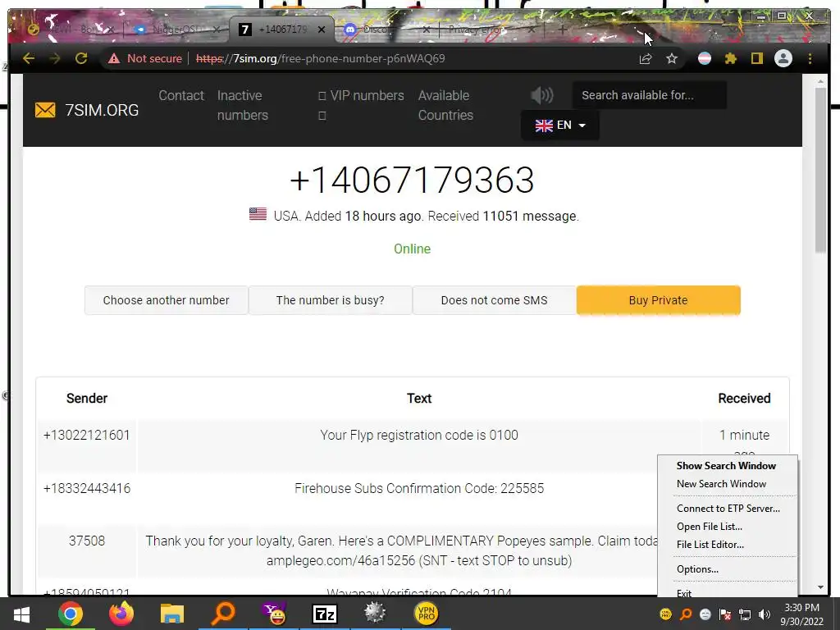The image size is (840, 630).
Task: Click the Action Center flag tray icon
Action: coord(725,614)
